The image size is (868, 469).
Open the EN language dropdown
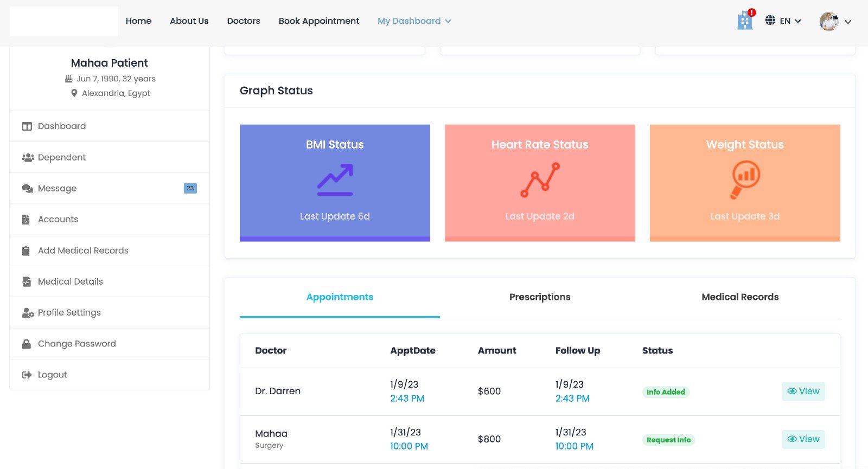pos(790,21)
